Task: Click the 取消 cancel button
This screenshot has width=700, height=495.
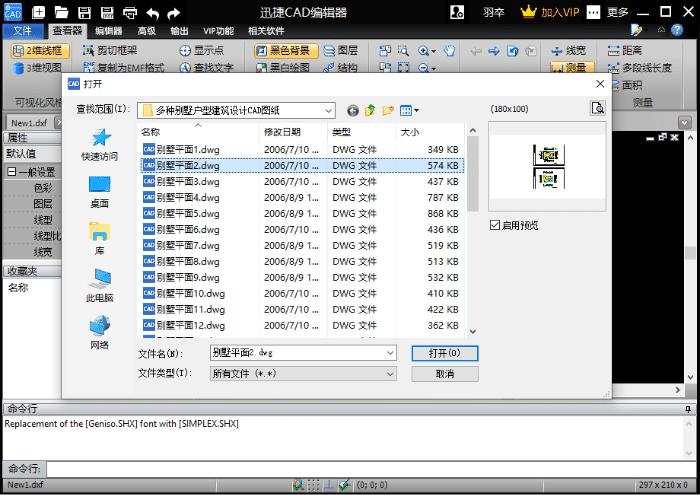Action: [444, 374]
